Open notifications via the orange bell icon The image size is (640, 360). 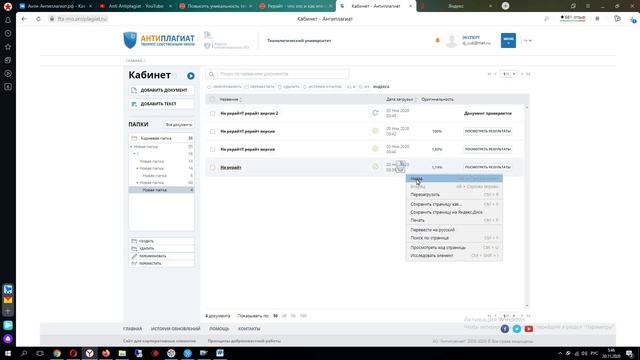[438, 40]
